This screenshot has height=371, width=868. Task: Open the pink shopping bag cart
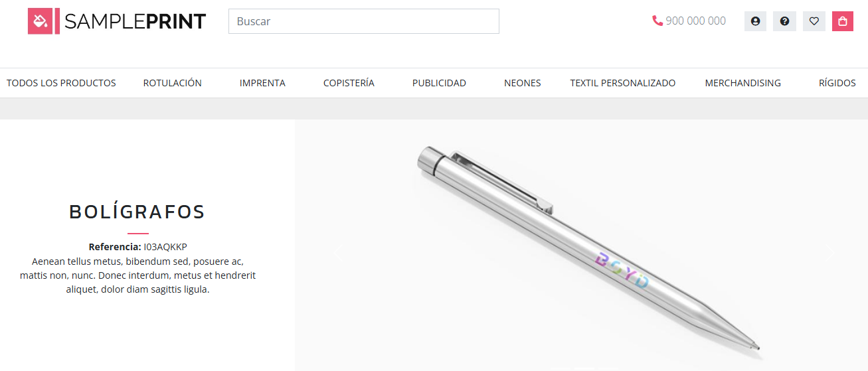pos(843,21)
